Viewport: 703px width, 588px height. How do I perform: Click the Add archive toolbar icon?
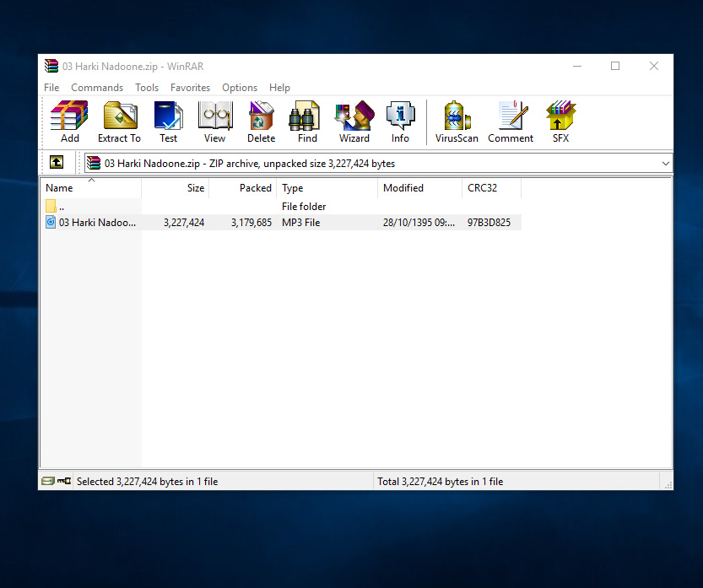coord(69,121)
